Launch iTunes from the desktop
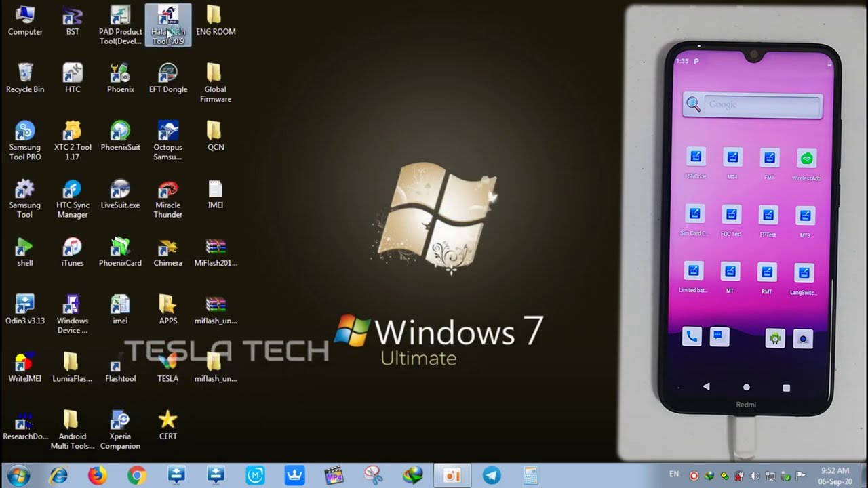 point(73,252)
